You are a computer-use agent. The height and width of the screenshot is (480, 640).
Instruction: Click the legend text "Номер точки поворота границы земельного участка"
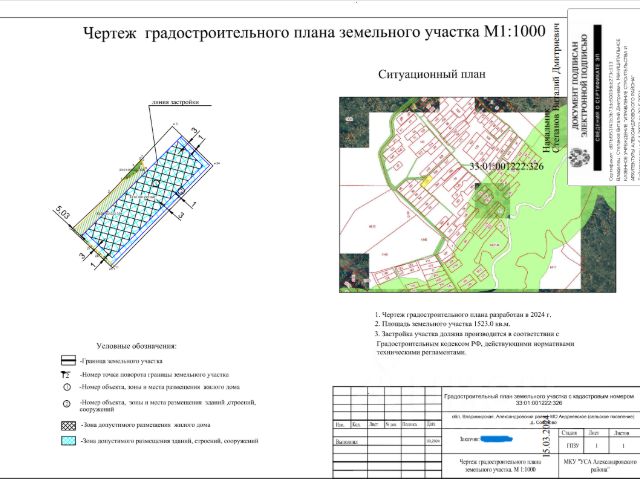point(154,375)
